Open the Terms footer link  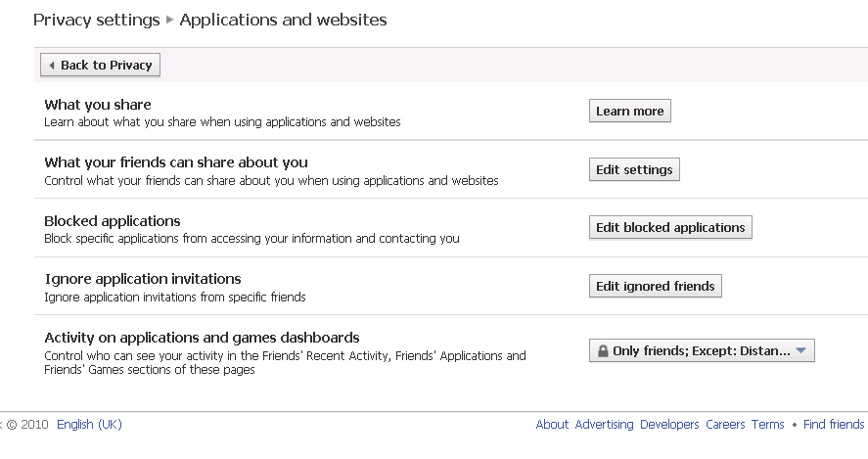click(x=767, y=425)
